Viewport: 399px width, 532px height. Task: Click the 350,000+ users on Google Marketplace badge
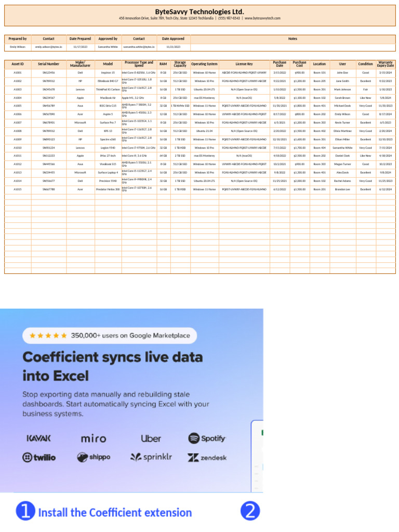[110, 336]
